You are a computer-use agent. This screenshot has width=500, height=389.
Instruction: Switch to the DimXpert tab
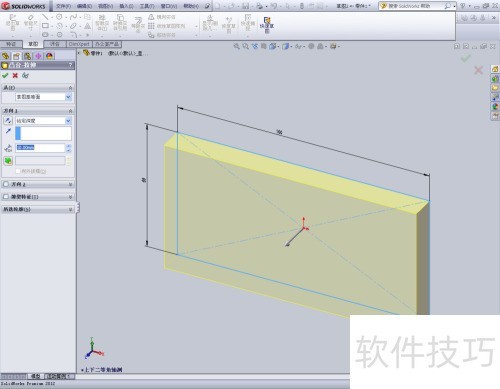pos(79,44)
